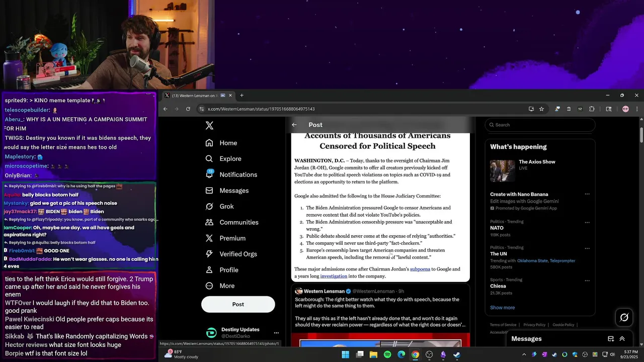Open the Chrome profile avatar

pos(625,109)
